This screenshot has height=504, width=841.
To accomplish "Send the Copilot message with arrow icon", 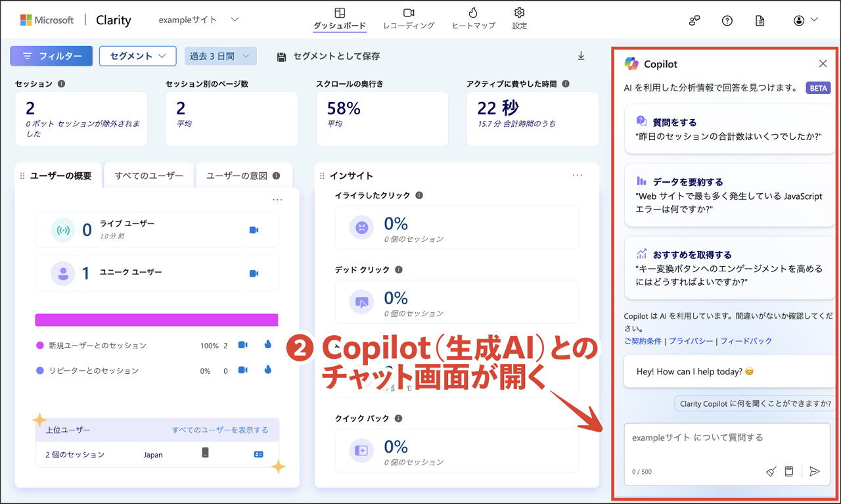I will click(815, 471).
